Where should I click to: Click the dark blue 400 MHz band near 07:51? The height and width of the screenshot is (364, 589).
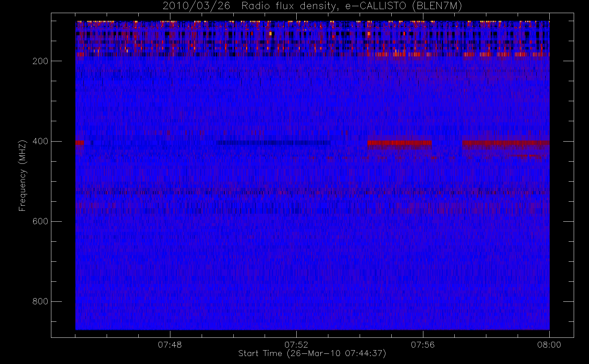pyautogui.click(x=273, y=143)
